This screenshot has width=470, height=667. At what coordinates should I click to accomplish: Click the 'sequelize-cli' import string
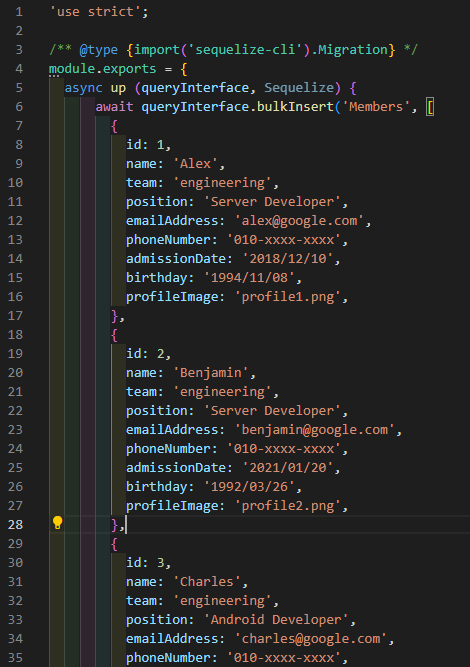pos(245,50)
